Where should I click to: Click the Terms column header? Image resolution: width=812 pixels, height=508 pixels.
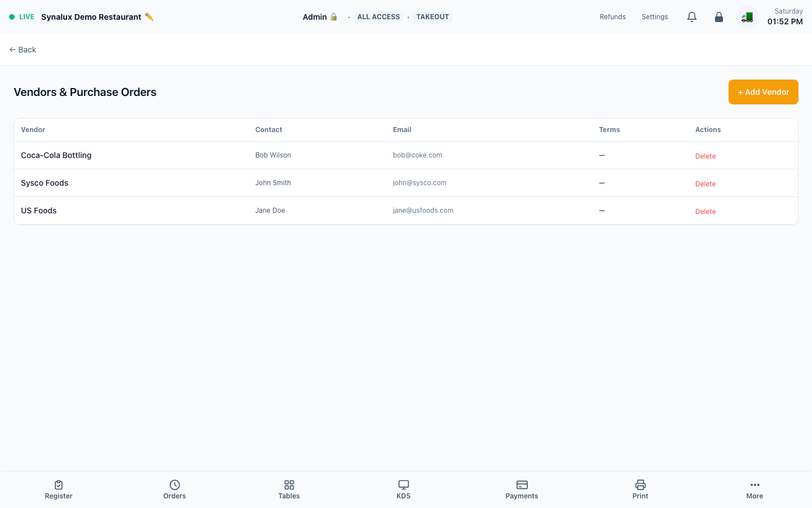tap(610, 130)
